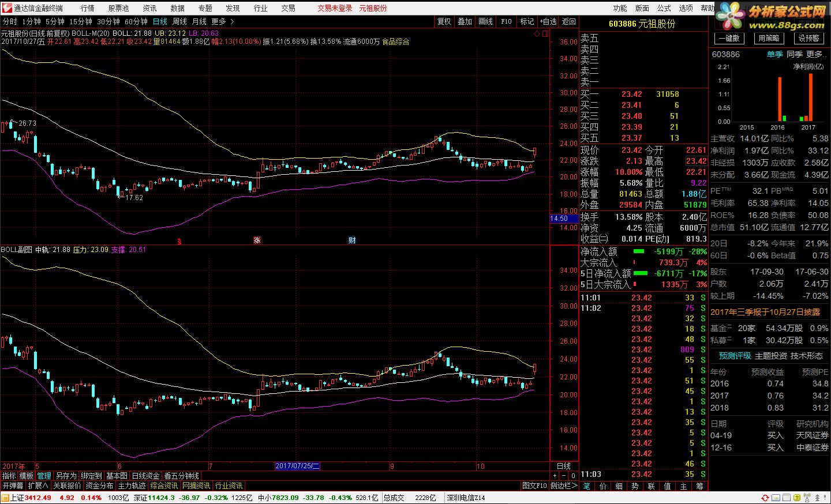Image resolution: width=831 pixels, height=504 pixels.
Task: Click 交易未登录 login status
Action: (335, 8)
